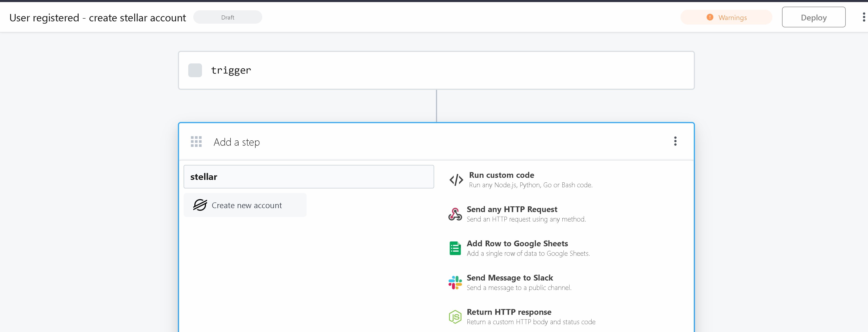Click the Warnings button
This screenshot has height=332, width=868.
click(x=726, y=17)
